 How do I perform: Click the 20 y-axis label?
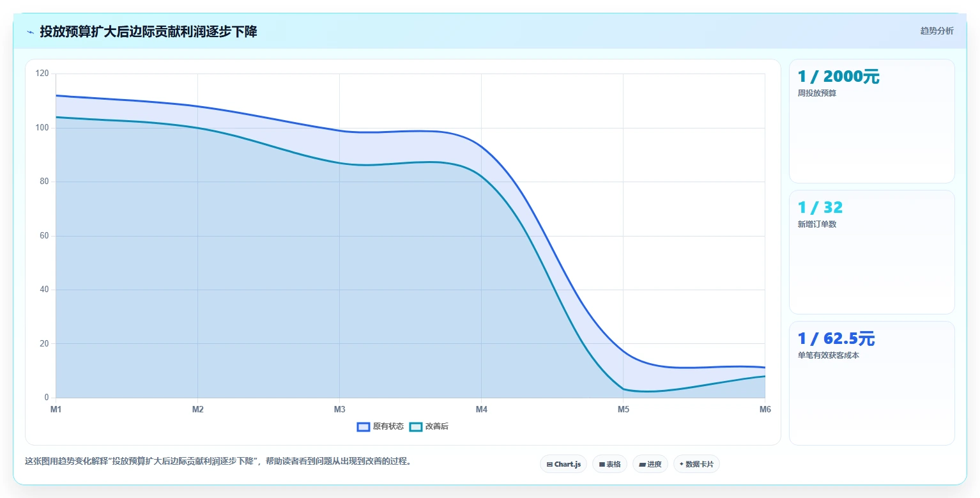click(x=44, y=344)
